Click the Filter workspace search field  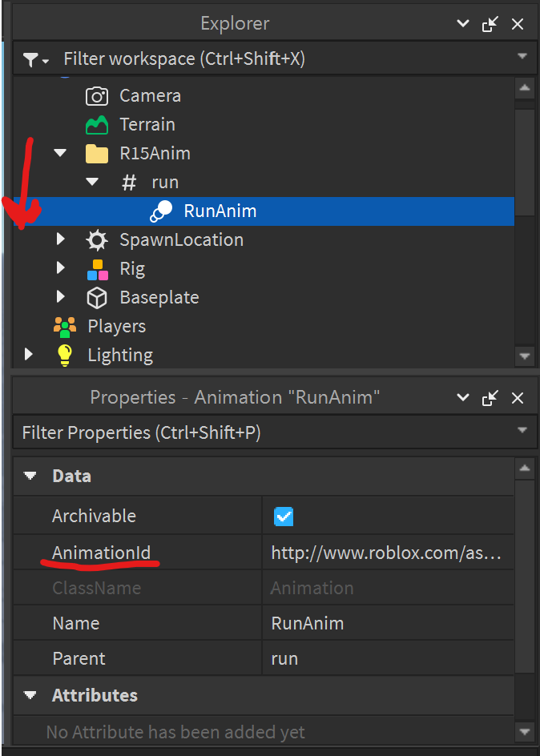pos(240,58)
